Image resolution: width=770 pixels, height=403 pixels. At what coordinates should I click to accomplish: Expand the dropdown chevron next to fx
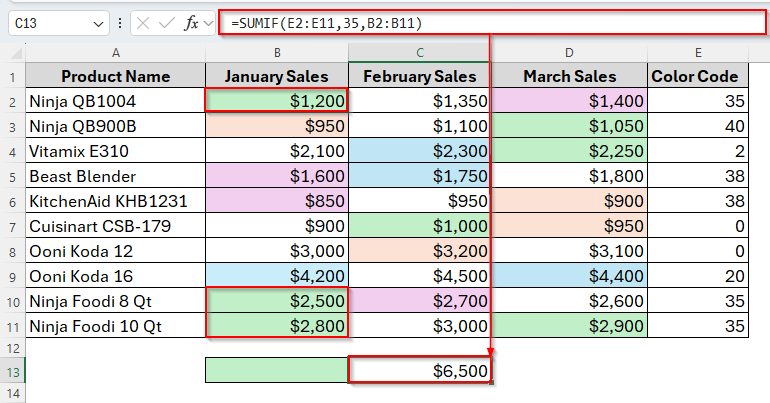[207, 22]
